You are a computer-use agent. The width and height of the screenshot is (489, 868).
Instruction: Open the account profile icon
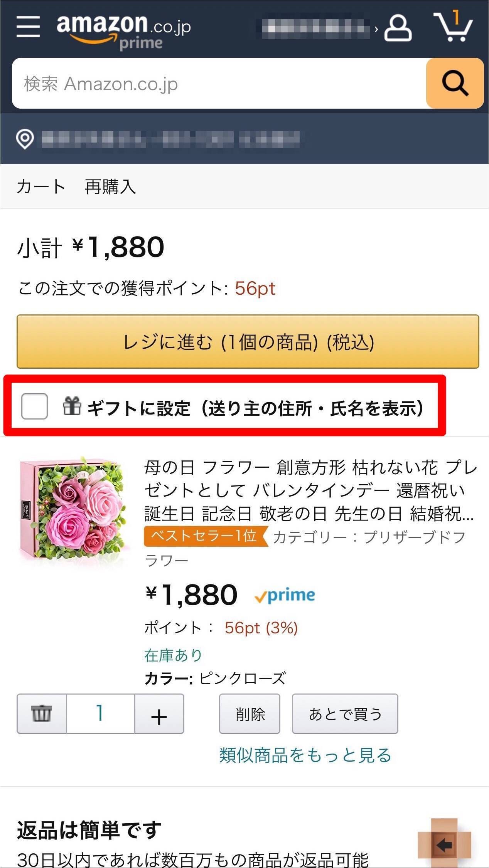[398, 28]
